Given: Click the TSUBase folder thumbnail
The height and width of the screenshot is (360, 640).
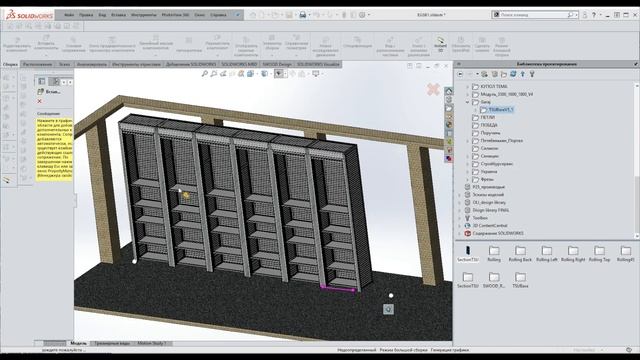Looking at the screenshot, I should tap(520, 280).
